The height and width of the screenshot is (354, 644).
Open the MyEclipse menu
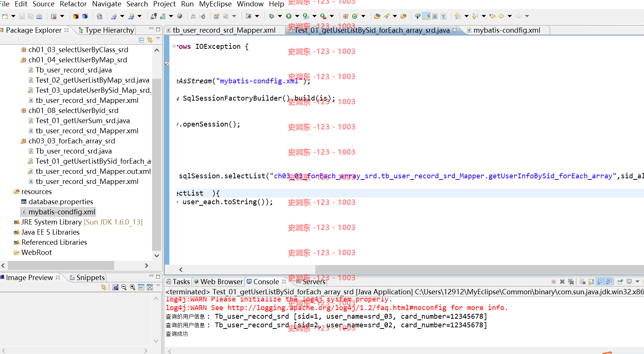(x=215, y=4)
